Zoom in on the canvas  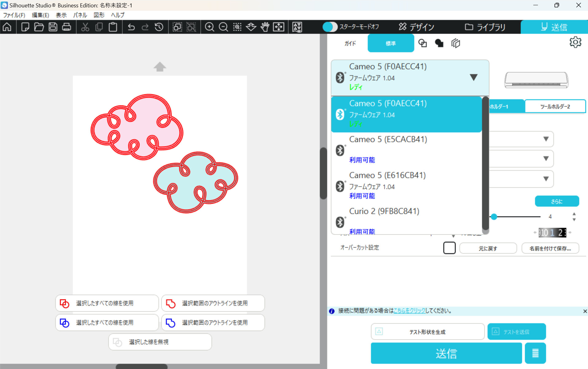(210, 27)
